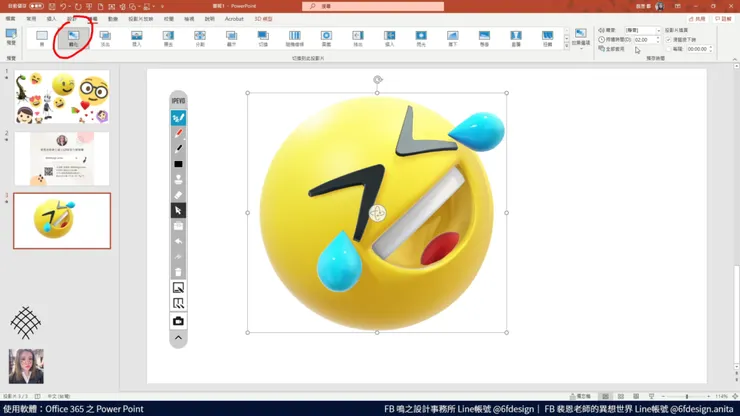Open the Comments button
This screenshot has width=740, height=416.
click(723, 19)
